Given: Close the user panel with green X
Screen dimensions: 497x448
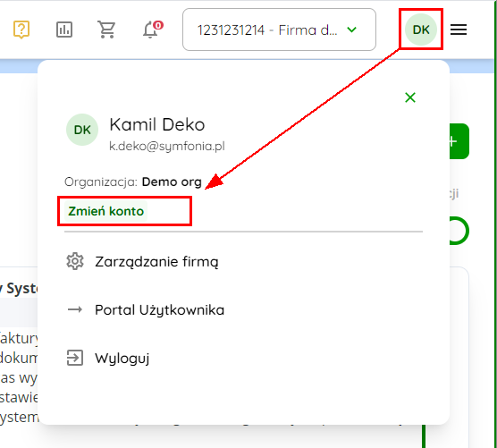Looking at the screenshot, I should [410, 97].
